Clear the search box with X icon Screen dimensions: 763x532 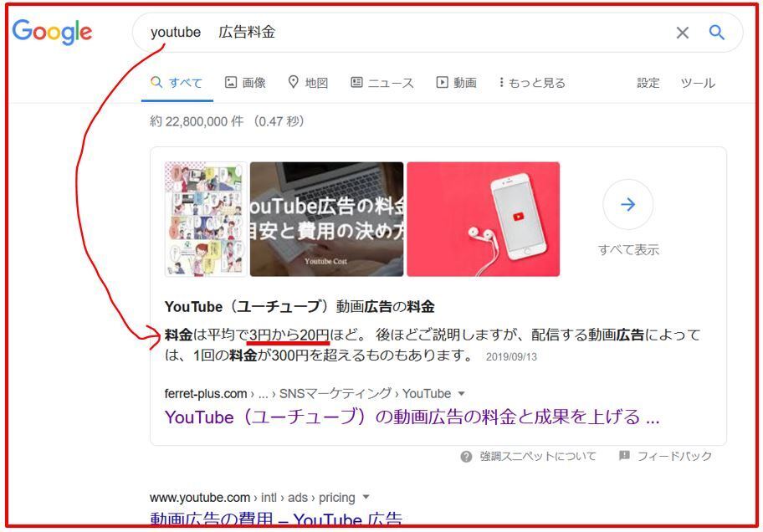coord(682,33)
